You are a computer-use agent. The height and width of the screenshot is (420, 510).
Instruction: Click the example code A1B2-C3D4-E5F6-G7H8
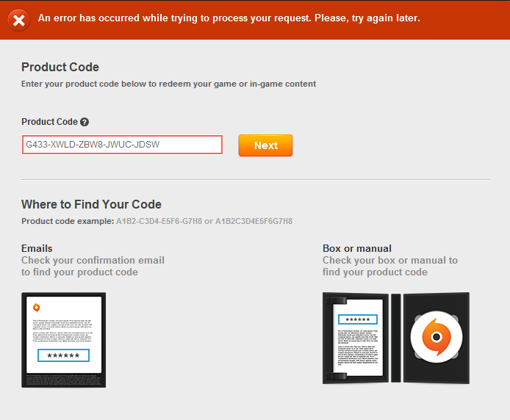pyautogui.click(x=159, y=221)
